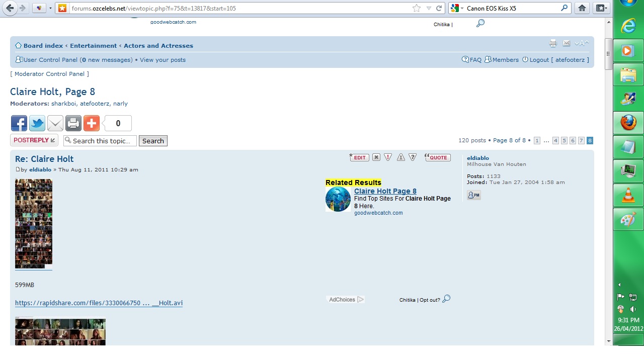Open the search engine selector dropdown
The image size is (644, 362).
point(457,8)
